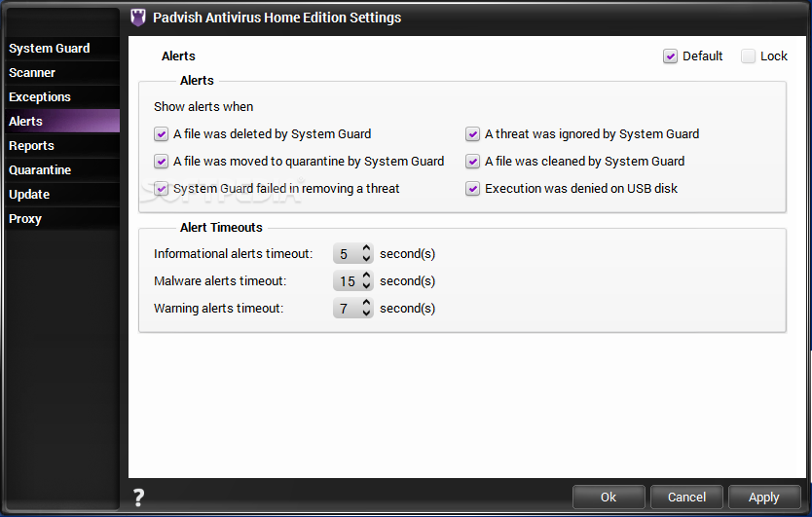This screenshot has width=812, height=517.
Task: Click the 'Warning alerts timeout:' label
Action: tap(218, 309)
